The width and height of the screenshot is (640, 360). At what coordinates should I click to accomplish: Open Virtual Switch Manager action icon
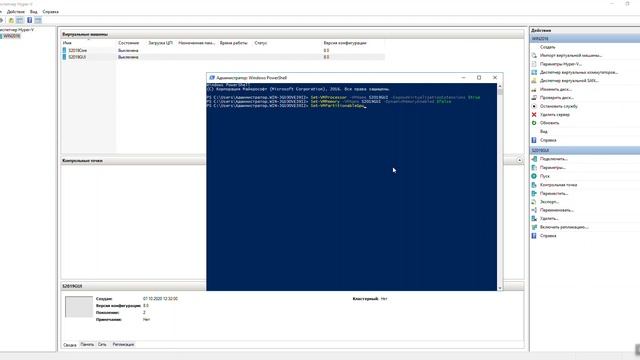click(x=534, y=72)
